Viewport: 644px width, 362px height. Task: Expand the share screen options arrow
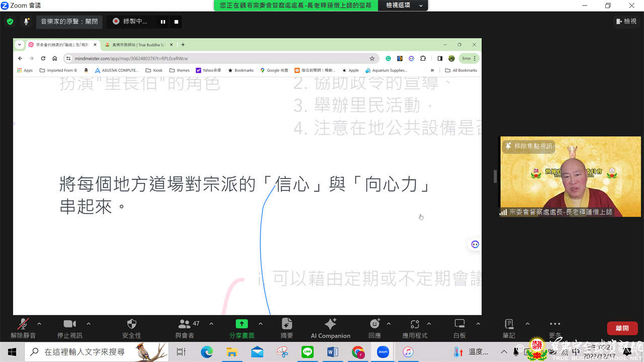pyautogui.click(x=260, y=324)
